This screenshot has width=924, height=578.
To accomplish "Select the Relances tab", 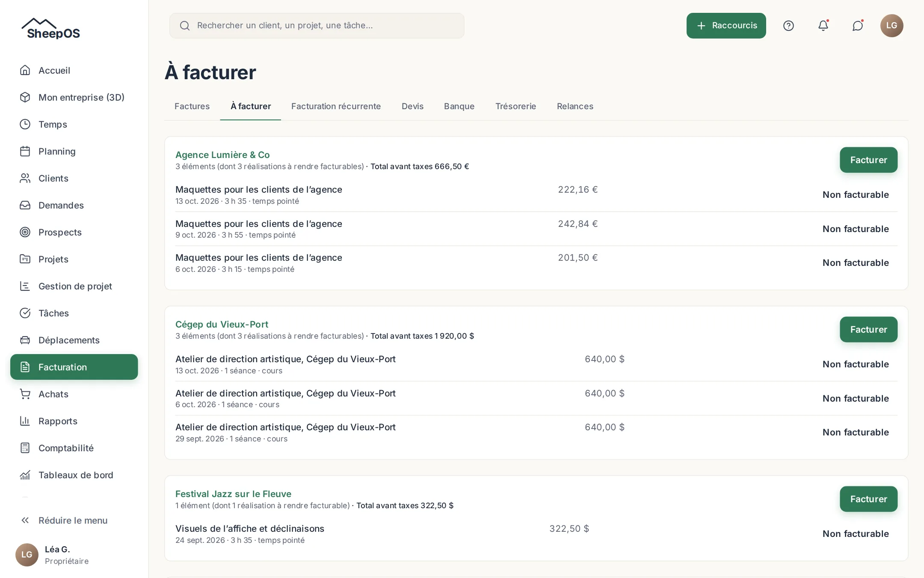I will click(x=575, y=106).
